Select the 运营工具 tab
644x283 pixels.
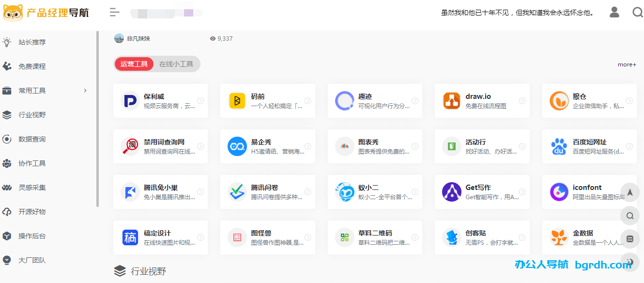tap(134, 63)
